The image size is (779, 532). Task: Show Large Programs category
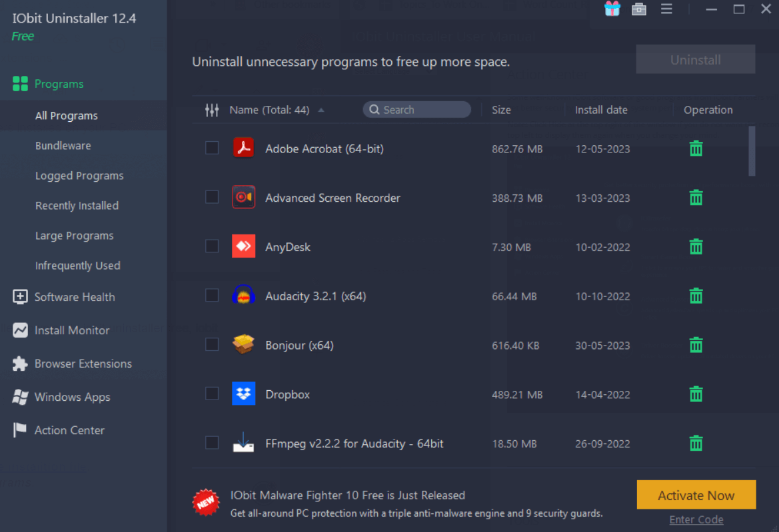tap(75, 236)
